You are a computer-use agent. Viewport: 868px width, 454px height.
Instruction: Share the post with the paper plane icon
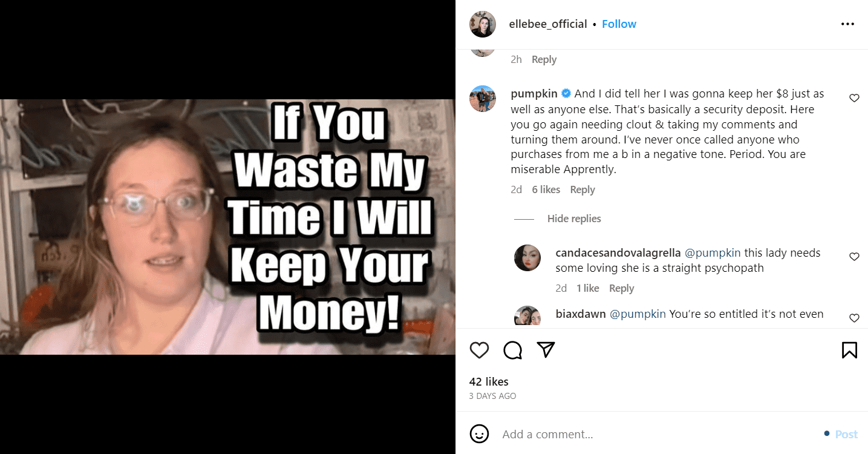point(546,350)
